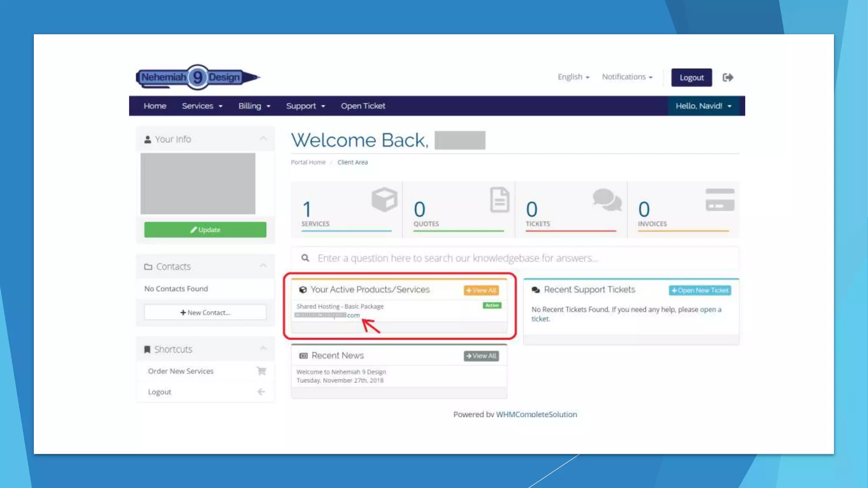Collapse the Shortcuts panel
Viewport: 868px width, 488px height.
[263, 348]
